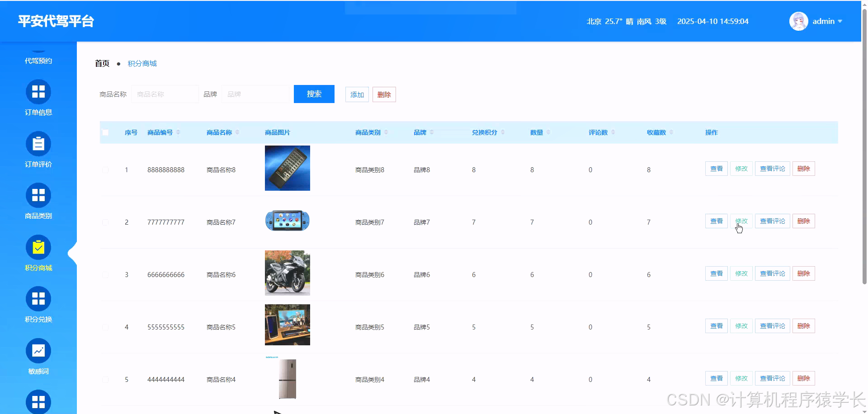
Task: Click the 积分商城 breadcrumb link
Action: point(142,63)
